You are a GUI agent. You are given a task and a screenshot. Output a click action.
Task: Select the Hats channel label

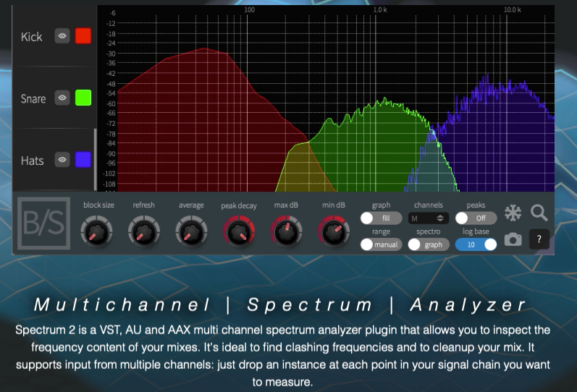tap(32, 161)
